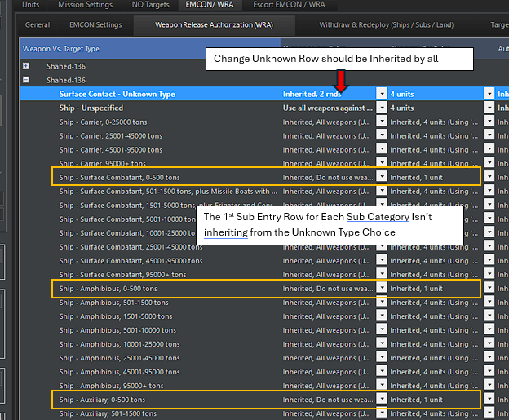Image resolution: width=509 pixels, height=420 pixels.
Task: Select Ship - Amphibious, 45001-95000 tons row
Action: [264, 372]
